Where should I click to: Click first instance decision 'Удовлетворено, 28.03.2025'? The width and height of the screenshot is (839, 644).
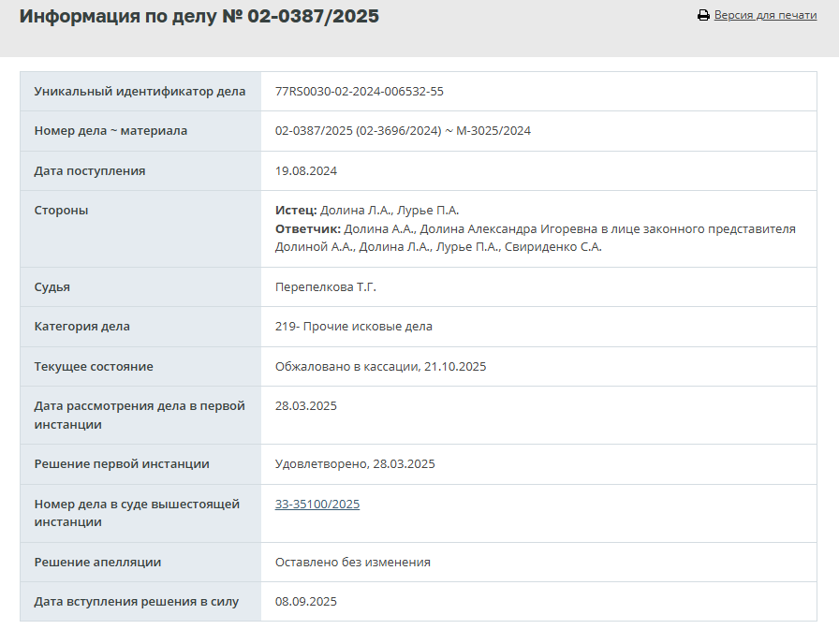pos(355,464)
